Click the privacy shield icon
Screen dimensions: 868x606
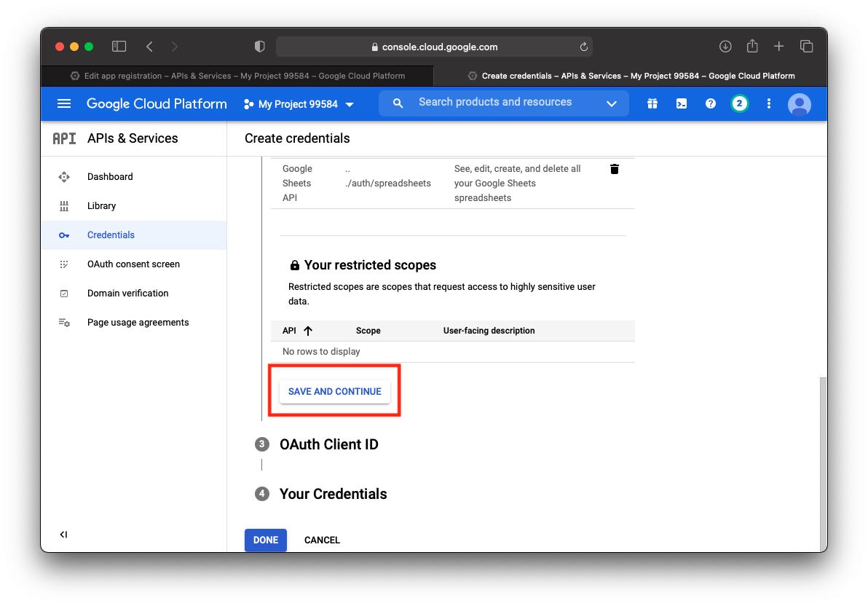click(x=260, y=47)
